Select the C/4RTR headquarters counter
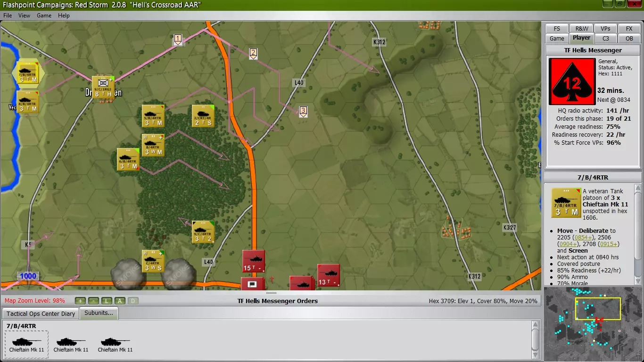 point(153,261)
